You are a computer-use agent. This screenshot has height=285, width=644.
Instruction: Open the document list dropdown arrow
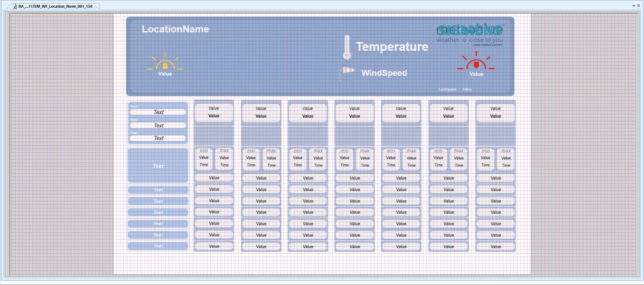point(634,6)
